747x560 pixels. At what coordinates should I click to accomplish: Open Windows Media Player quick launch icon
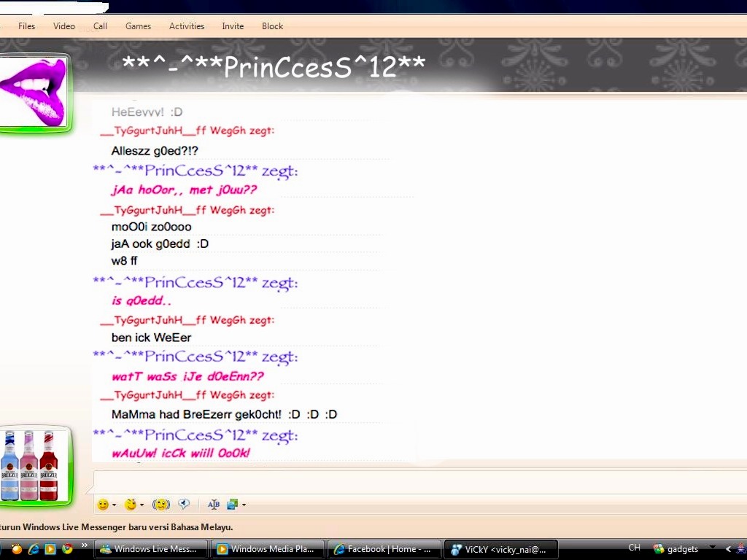[50, 549]
